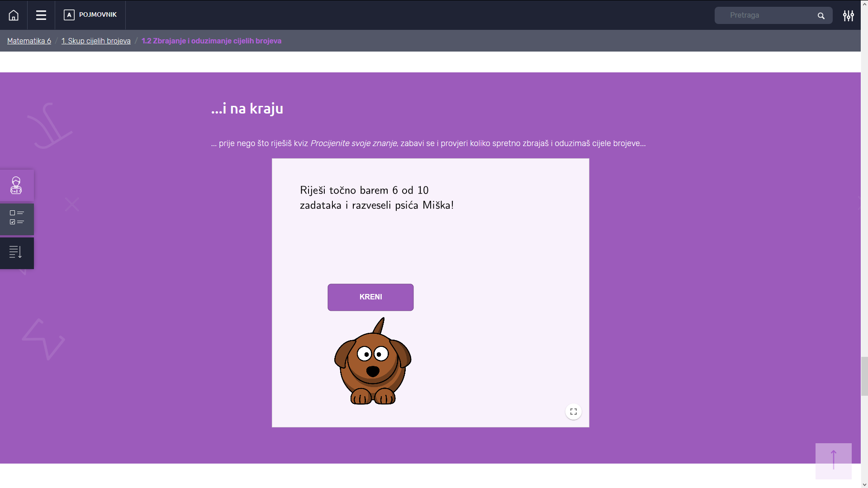Click the page vertical scrollbar thumb
Image resolution: width=868 pixels, height=488 pixels.
tap(864, 376)
